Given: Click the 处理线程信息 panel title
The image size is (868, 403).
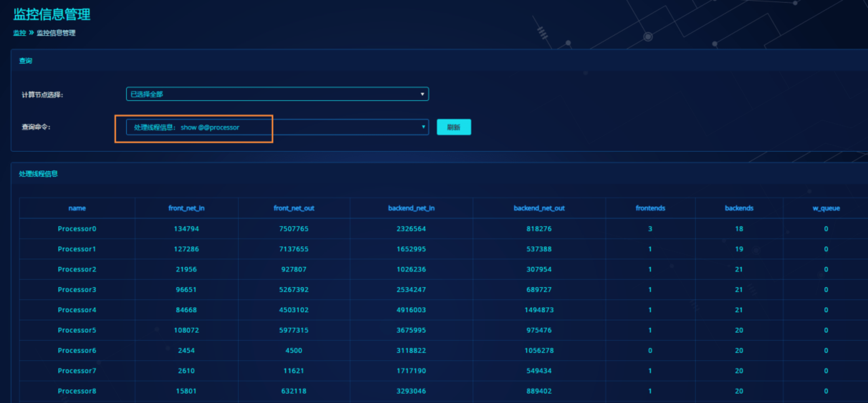Looking at the screenshot, I should pos(38,174).
